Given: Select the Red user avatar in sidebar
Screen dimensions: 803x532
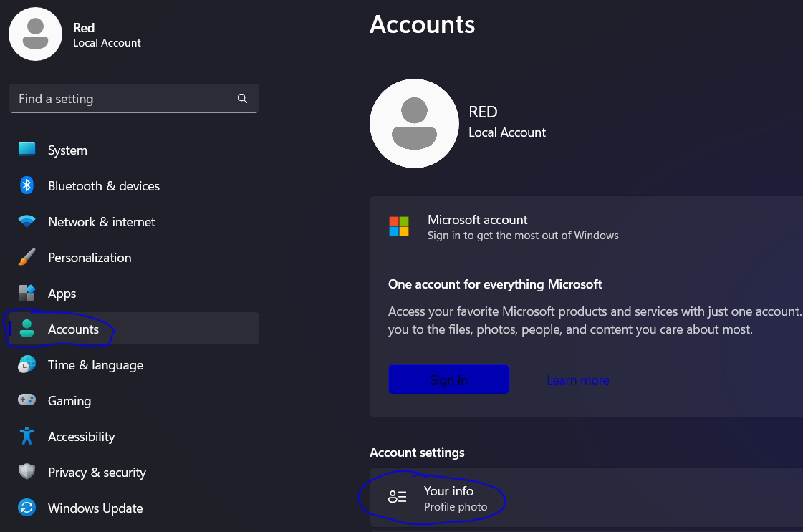Looking at the screenshot, I should pyautogui.click(x=35, y=34).
